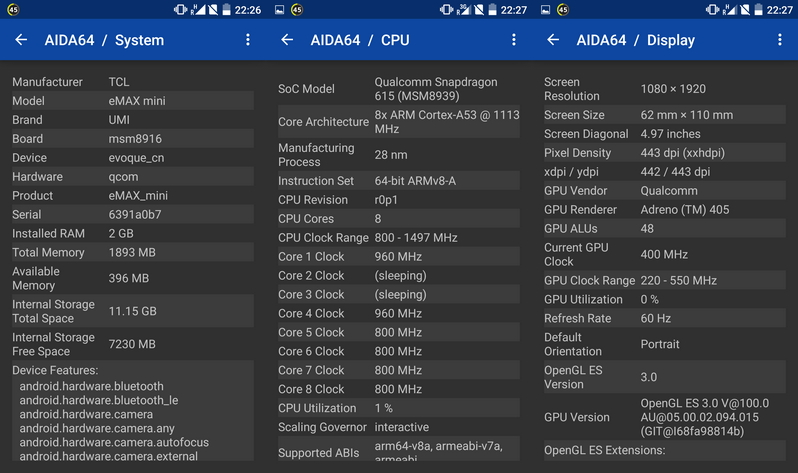
Task: Select Model row showing eMAX mini
Action: tap(133, 100)
